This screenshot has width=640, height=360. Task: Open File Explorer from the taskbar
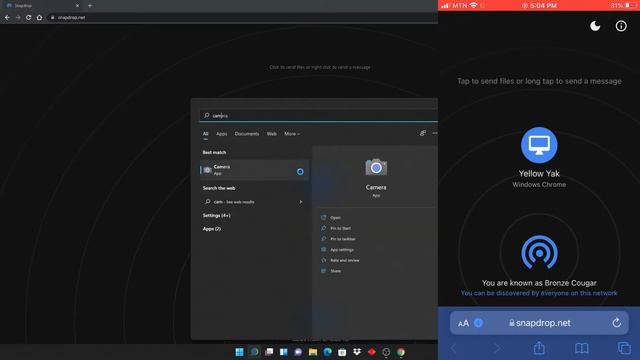313,352
